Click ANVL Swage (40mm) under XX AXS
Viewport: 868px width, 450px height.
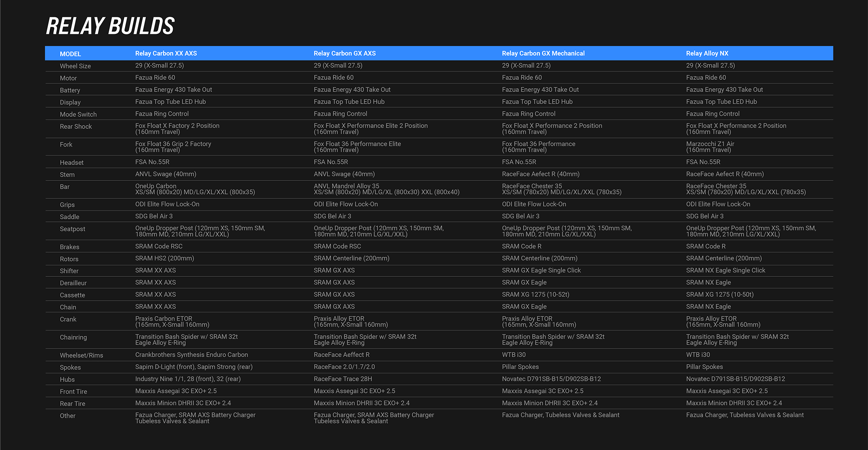coord(166,174)
